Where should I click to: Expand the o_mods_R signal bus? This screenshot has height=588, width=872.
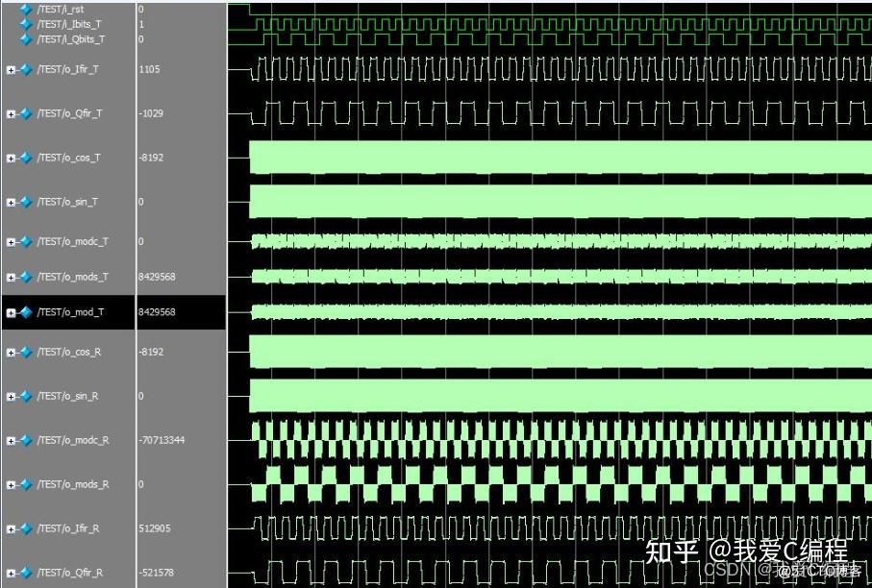[11, 485]
